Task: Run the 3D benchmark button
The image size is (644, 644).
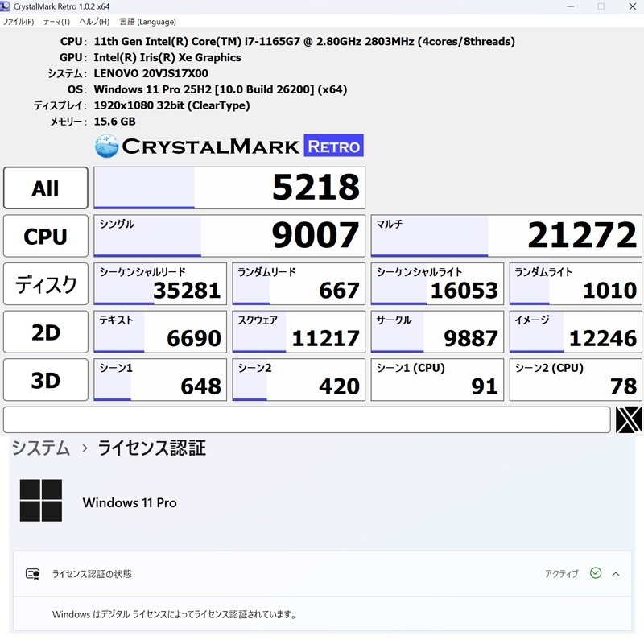Action: pos(46,380)
